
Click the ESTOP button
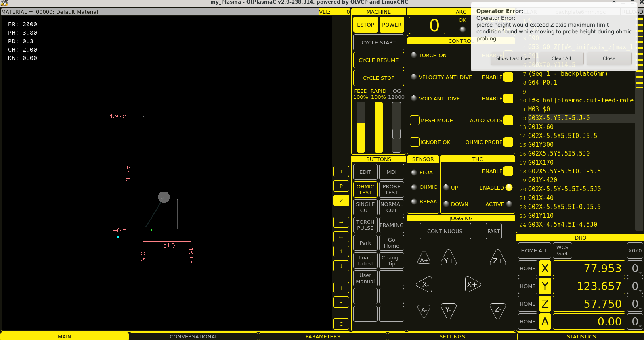coord(365,25)
